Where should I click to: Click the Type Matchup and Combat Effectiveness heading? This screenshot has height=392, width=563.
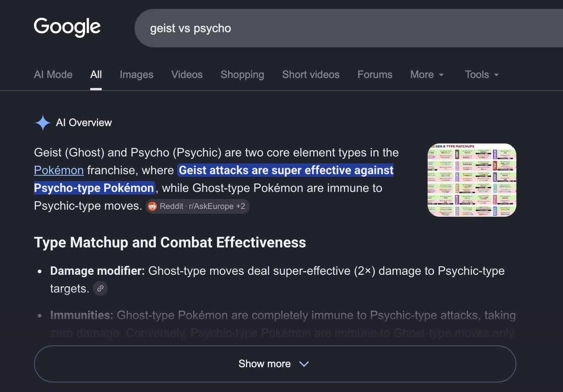coord(170,243)
